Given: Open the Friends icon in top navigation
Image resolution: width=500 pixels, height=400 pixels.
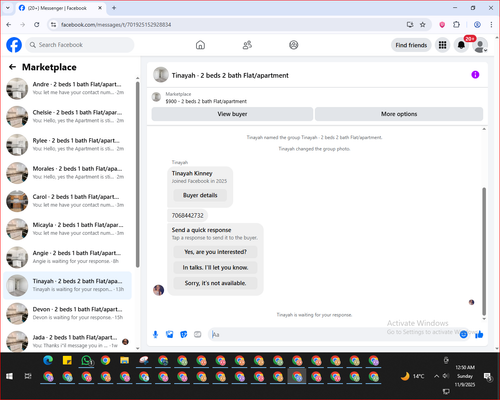Looking at the screenshot, I should pos(247,45).
